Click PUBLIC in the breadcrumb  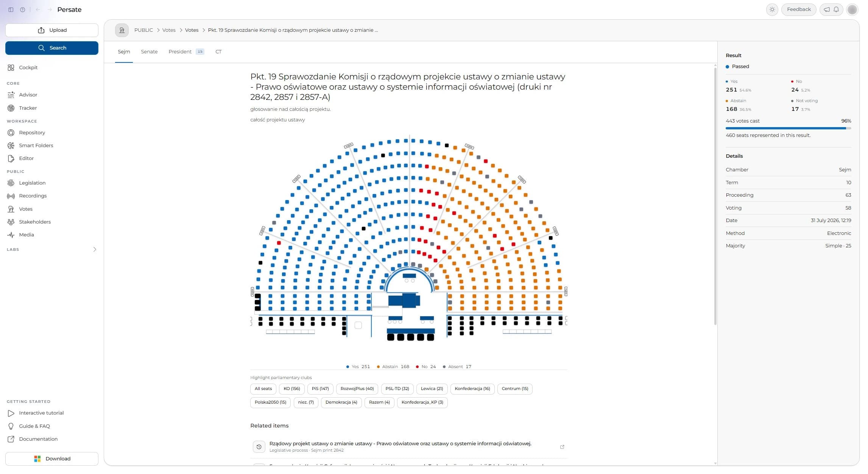coord(143,30)
